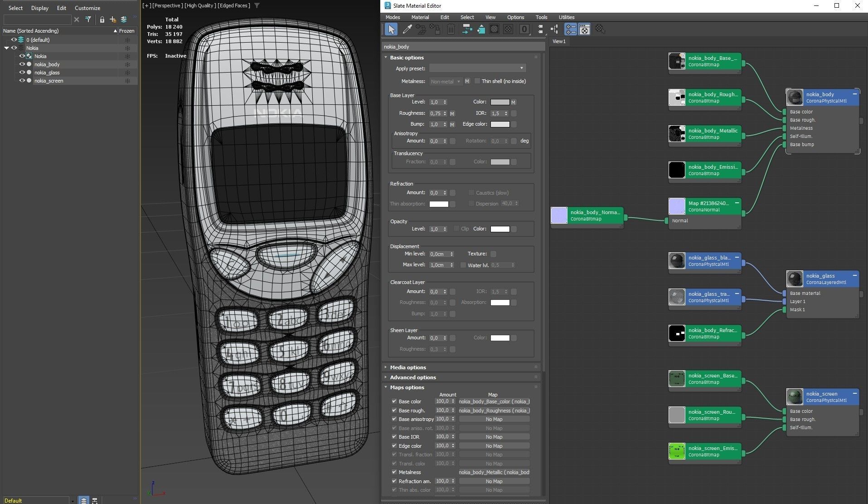Open the Customize menu in scene explorer
Screen dimensions: 868x504
coord(87,8)
